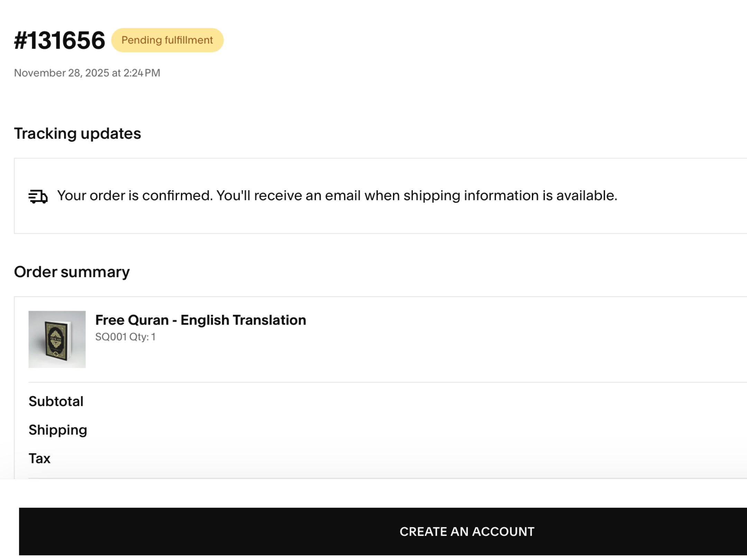Click the 2:24 PM order time

pyautogui.click(x=142, y=73)
